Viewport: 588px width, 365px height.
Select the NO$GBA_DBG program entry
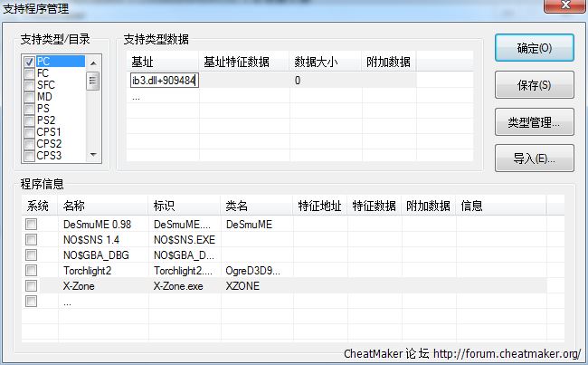[98, 255]
